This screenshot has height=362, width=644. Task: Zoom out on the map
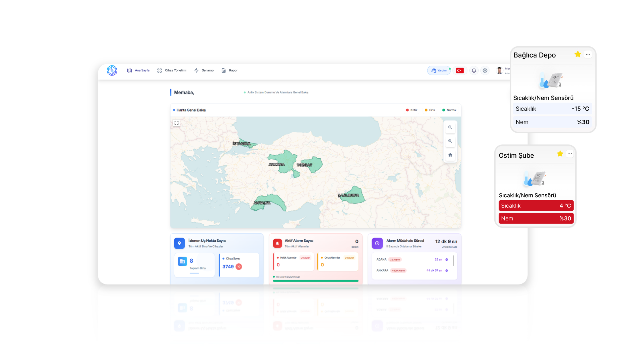[450, 141]
